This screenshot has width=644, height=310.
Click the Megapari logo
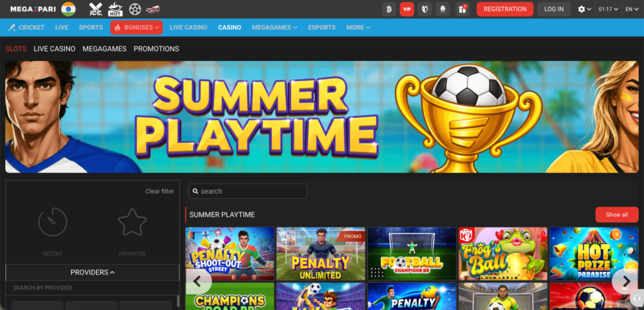pyautogui.click(x=33, y=9)
